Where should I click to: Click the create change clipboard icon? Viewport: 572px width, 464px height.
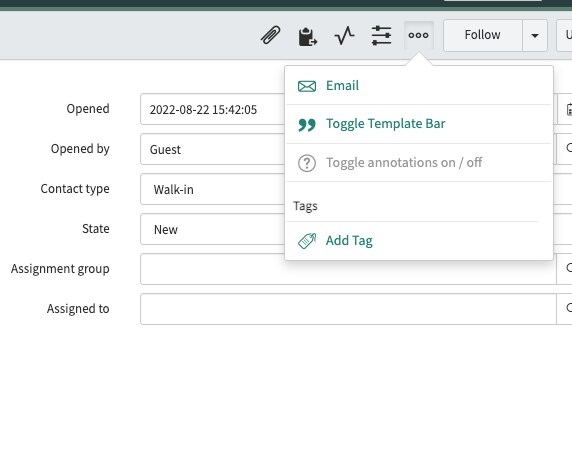click(308, 36)
